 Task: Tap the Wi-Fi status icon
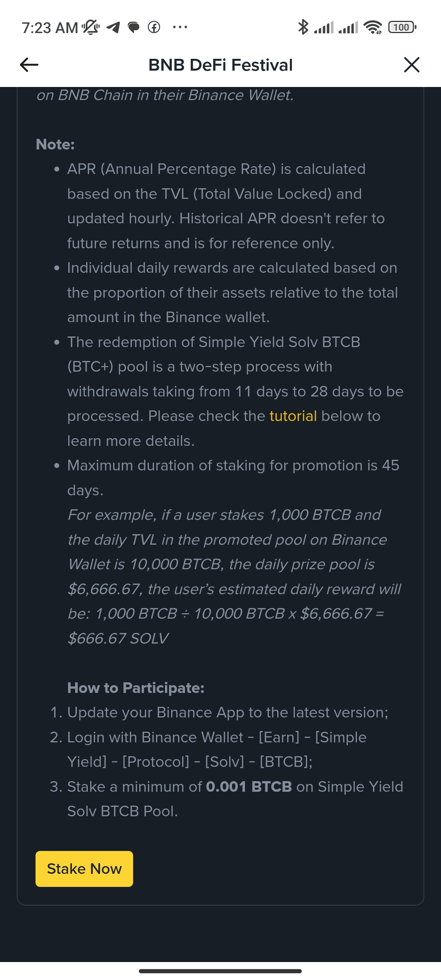point(373,27)
